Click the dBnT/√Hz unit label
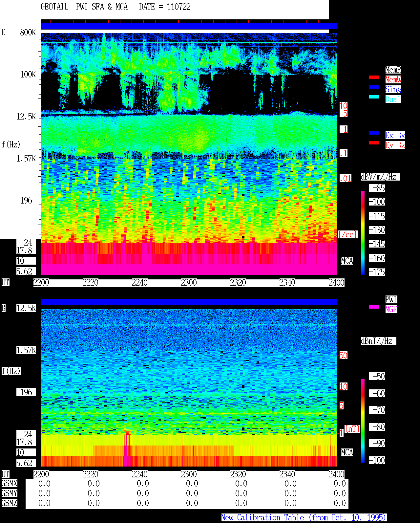This screenshot has height=523, width=420. (378, 341)
